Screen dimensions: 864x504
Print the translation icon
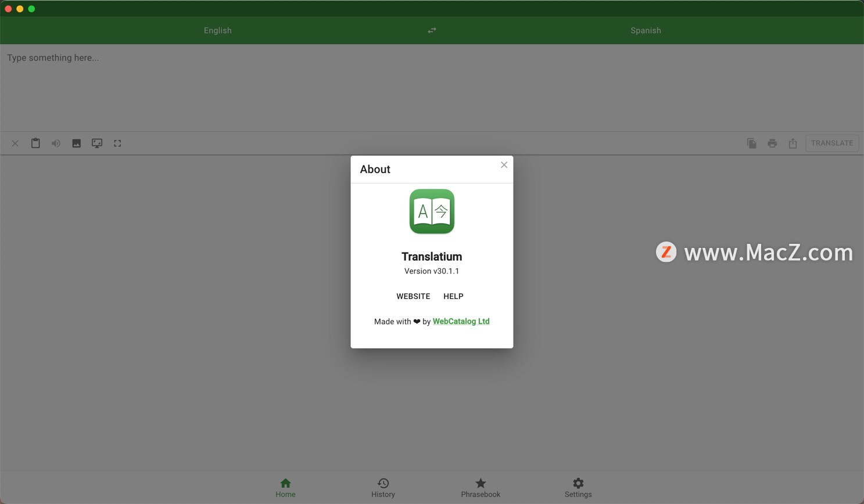pos(772,143)
